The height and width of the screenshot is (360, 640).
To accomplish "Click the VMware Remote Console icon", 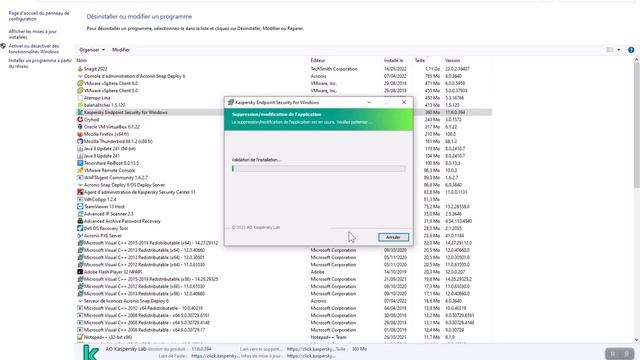I will pos(80,170).
